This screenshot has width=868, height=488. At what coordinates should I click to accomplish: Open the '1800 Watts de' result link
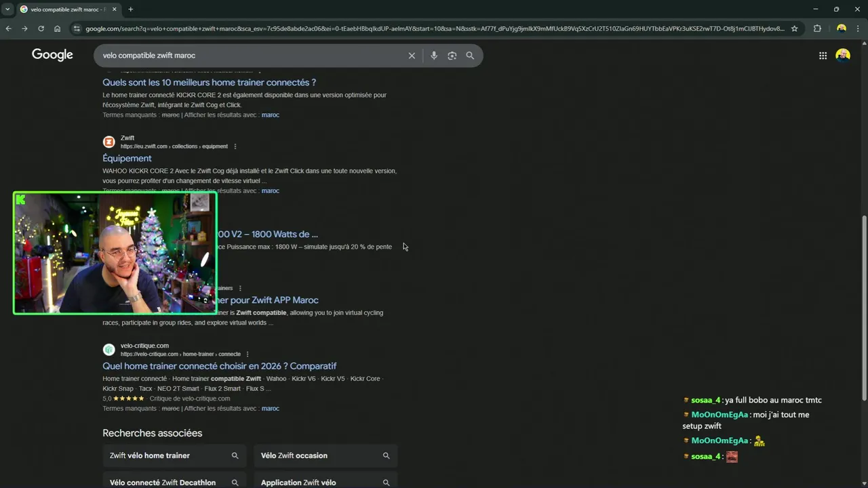click(267, 234)
